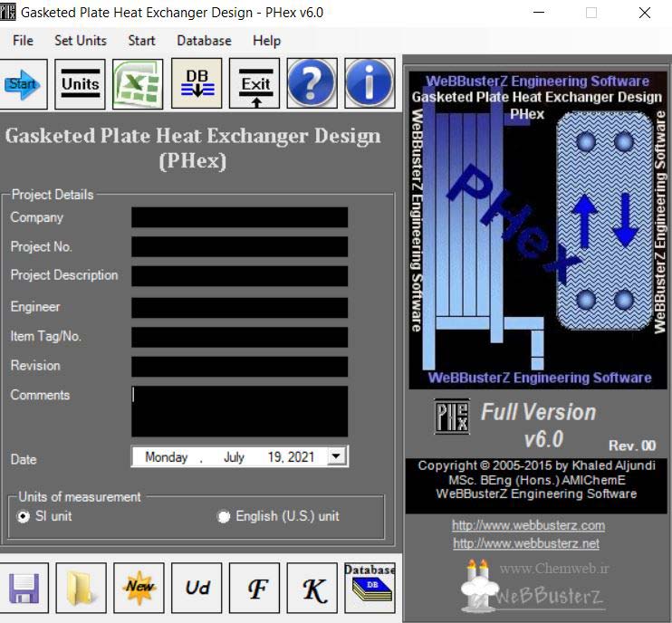672x623 pixels.
Task: Open the webbusterz.net link
Action: 526,543
